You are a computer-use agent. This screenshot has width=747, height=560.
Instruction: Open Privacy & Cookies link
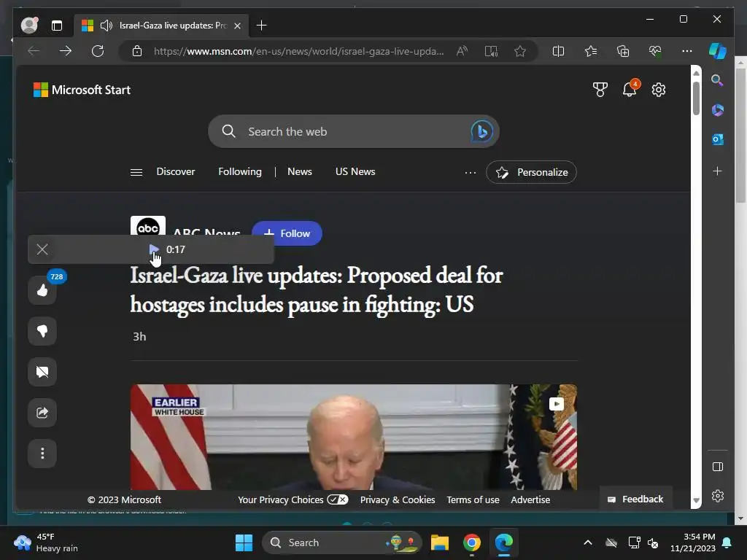(x=398, y=499)
